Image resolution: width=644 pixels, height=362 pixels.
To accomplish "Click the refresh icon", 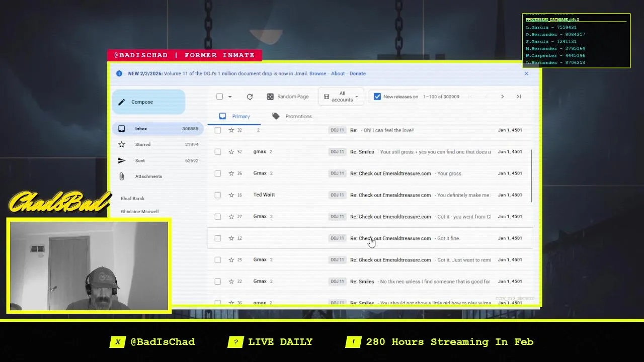I will (250, 97).
